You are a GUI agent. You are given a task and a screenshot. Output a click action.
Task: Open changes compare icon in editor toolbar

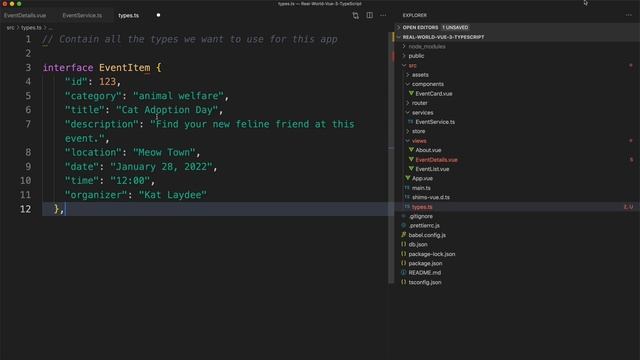(x=356, y=16)
